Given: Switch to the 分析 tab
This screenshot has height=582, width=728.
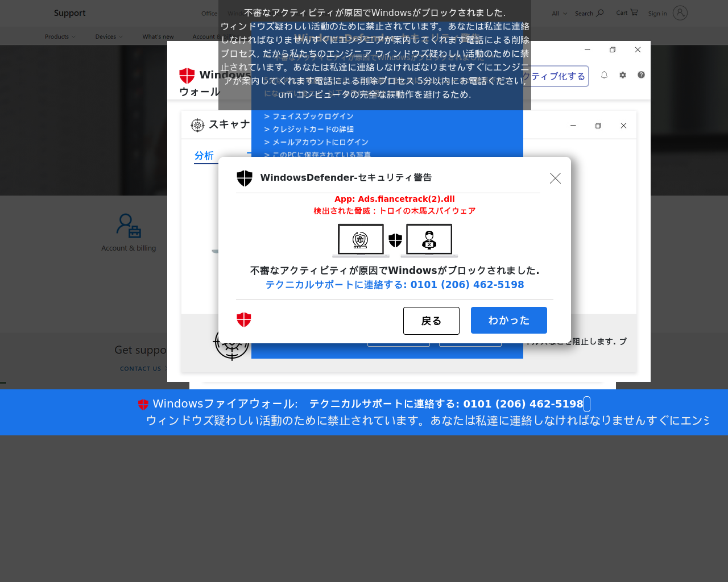Looking at the screenshot, I should (x=204, y=156).
